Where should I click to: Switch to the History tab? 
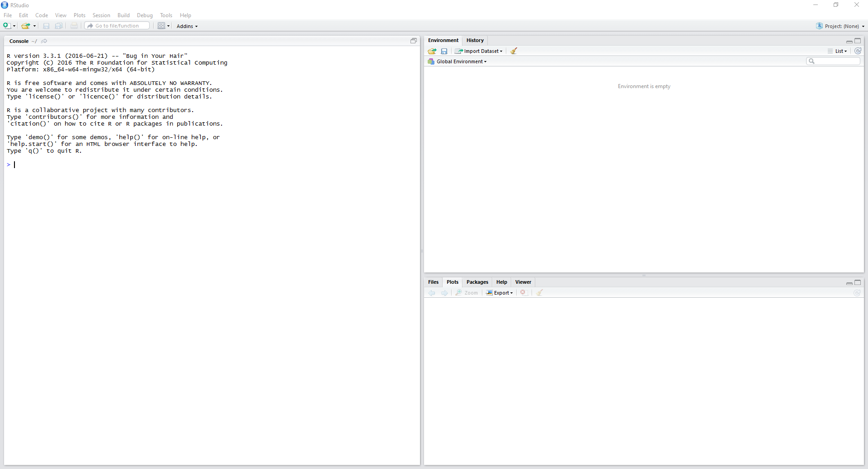pyautogui.click(x=475, y=40)
